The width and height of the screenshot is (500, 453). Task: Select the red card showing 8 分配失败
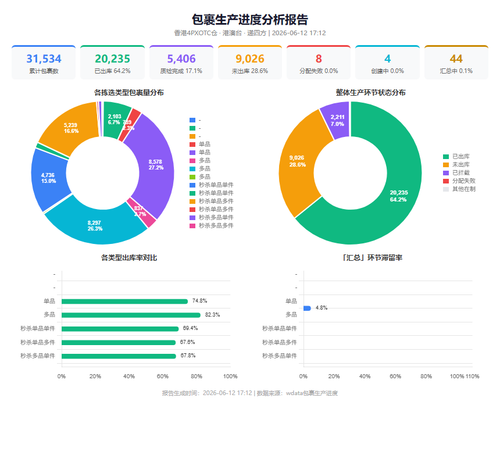(319, 62)
